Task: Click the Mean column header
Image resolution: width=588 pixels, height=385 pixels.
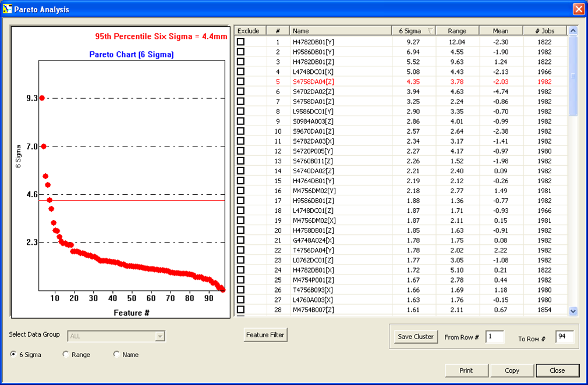Action: point(500,30)
